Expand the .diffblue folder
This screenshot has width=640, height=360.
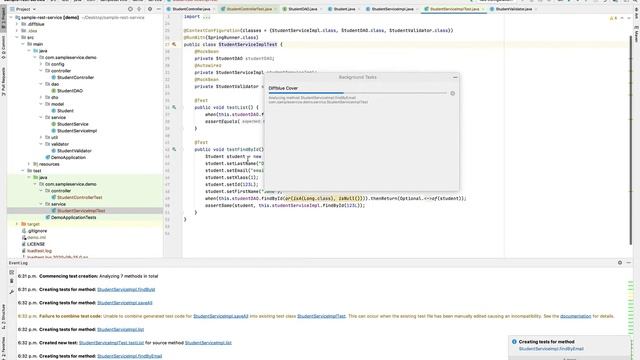17,24
